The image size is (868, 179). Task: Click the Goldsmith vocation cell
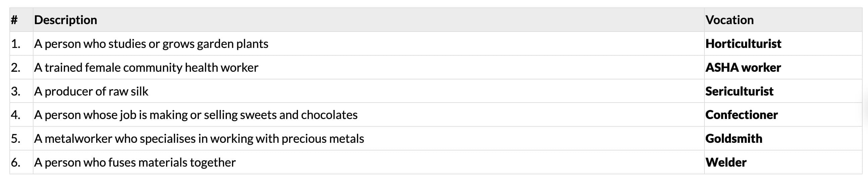[734, 138]
